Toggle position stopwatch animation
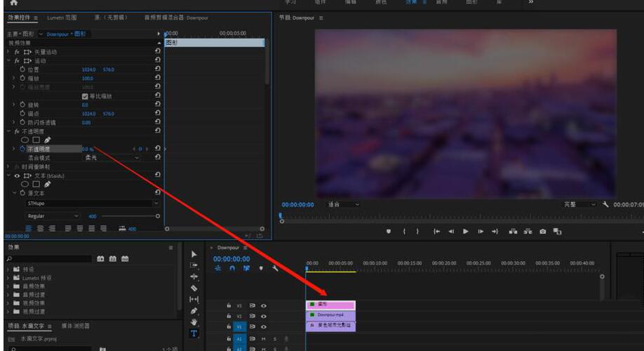This screenshot has width=644, height=351. (x=22, y=69)
